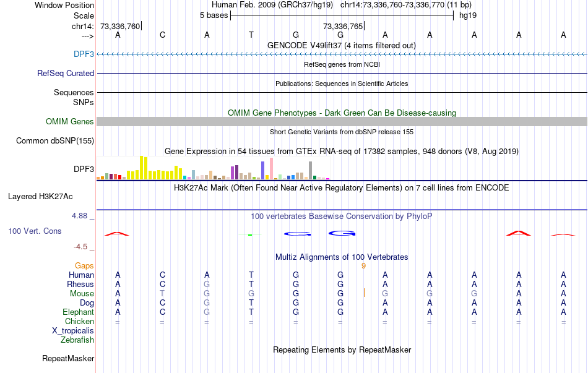Click the orange insertion mark in Mouse row

[364, 293]
